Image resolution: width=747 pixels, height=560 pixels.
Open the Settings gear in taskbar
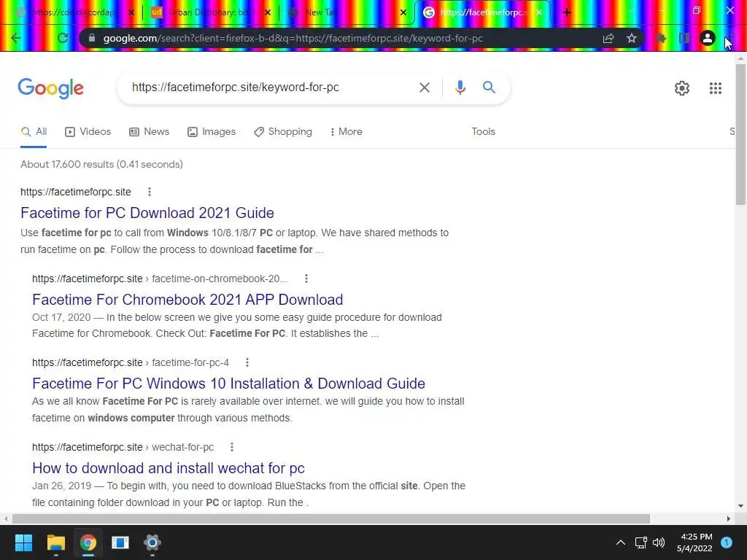(x=152, y=542)
